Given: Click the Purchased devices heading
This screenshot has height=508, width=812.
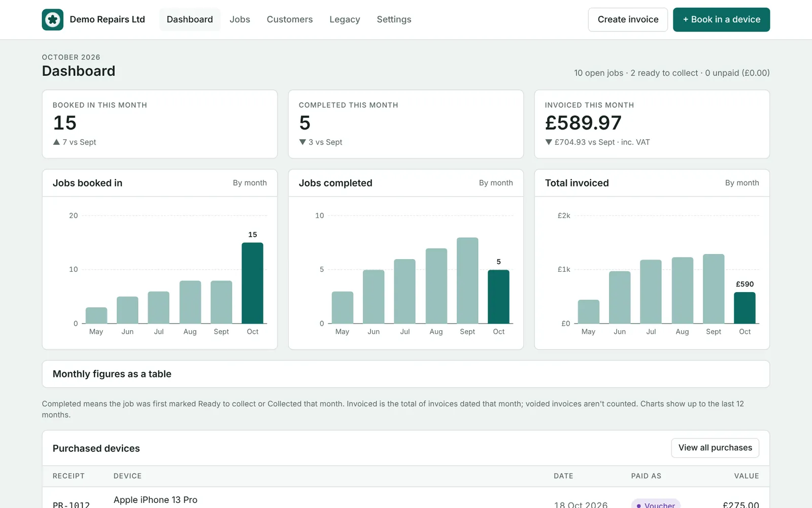Looking at the screenshot, I should tap(96, 448).
